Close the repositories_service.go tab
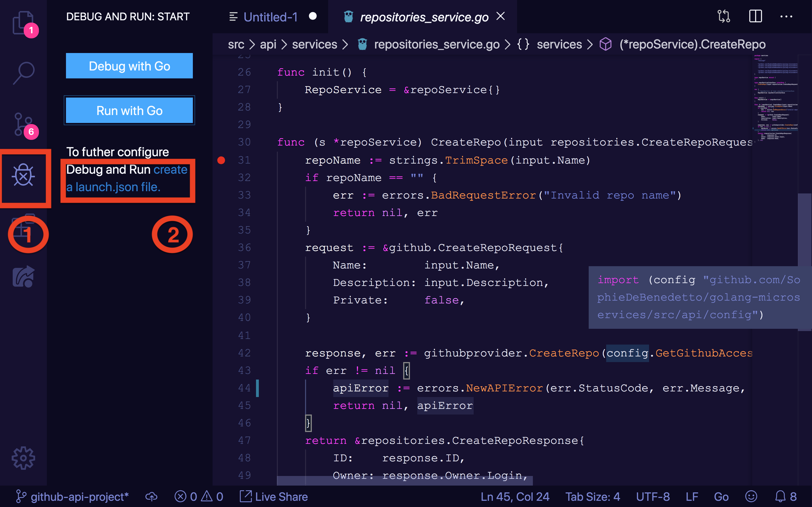Screen dimensions: 812x507 click(500, 16)
